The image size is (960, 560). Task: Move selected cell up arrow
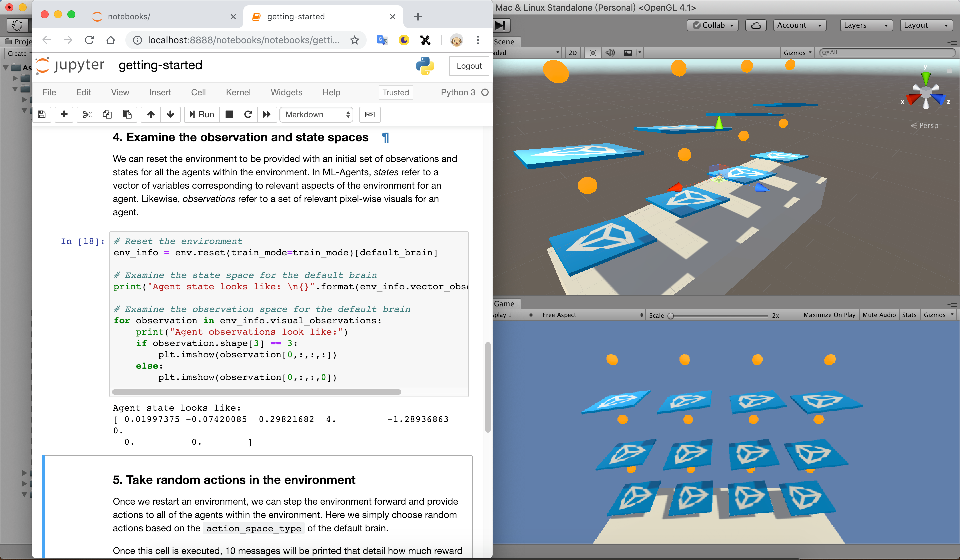tap(151, 114)
